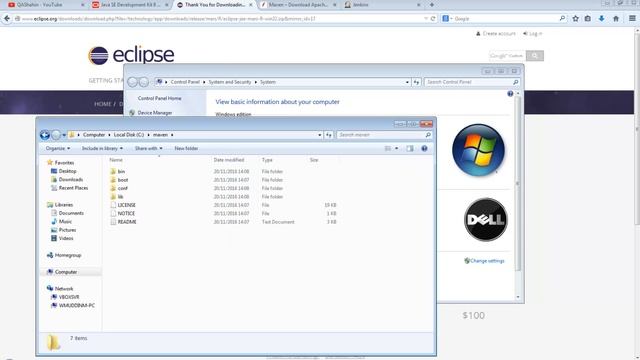Expand the address bar history dropdown in Explorer
This screenshot has height=360, width=640.
[320, 135]
